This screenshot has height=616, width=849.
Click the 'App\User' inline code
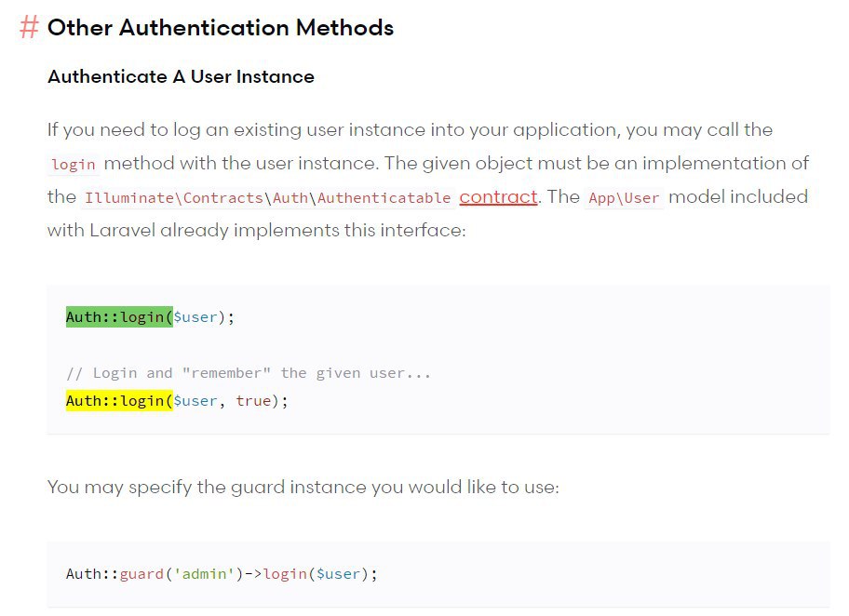pos(624,197)
